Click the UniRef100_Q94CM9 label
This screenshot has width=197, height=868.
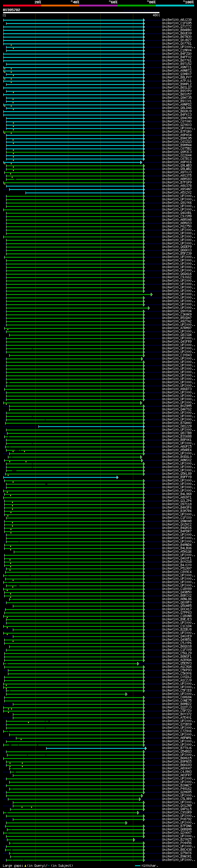point(177,118)
